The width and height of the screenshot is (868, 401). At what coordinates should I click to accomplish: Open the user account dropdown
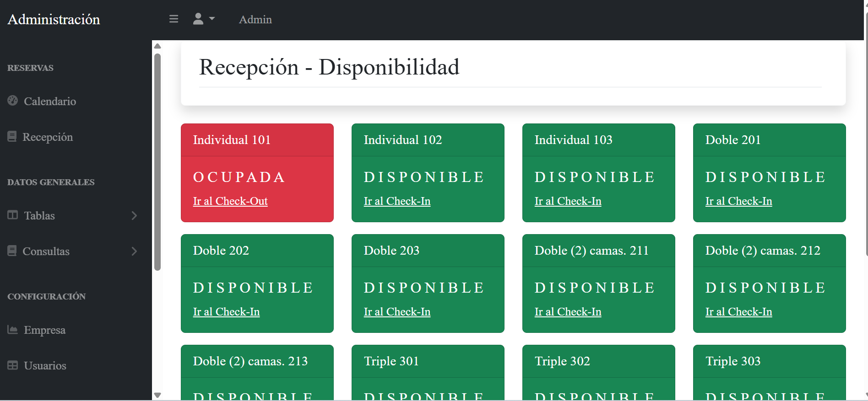point(204,19)
